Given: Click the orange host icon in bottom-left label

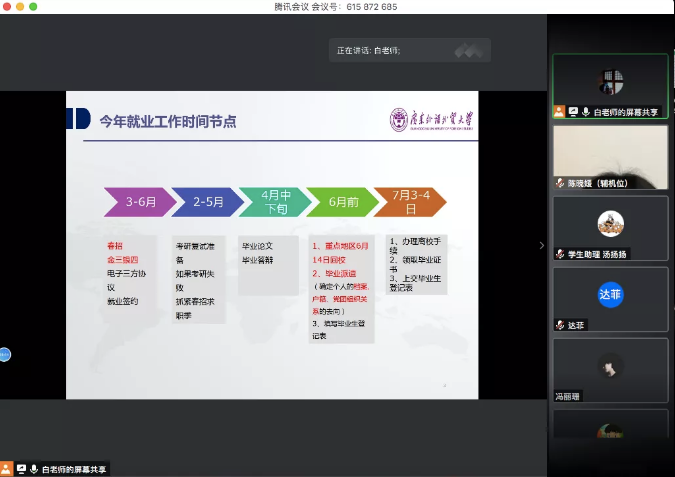Looking at the screenshot, I should [6, 468].
